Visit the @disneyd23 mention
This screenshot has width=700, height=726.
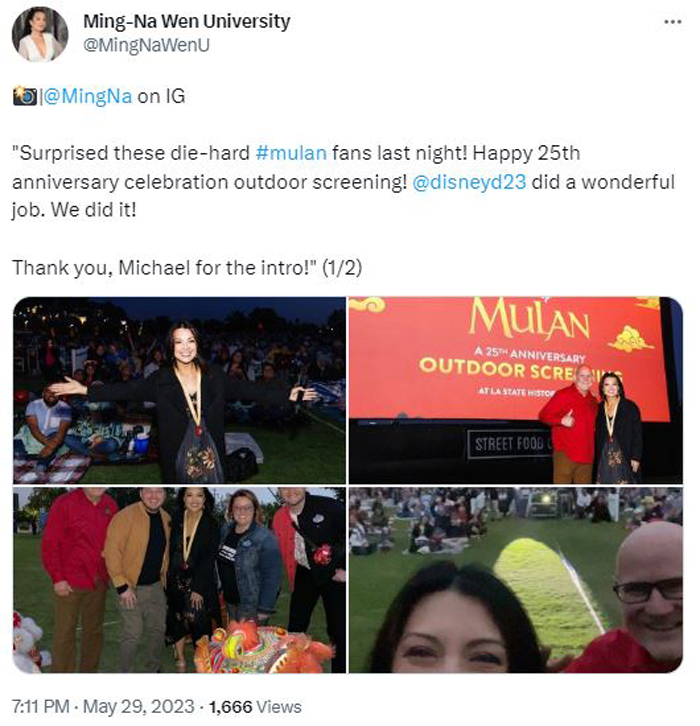(469, 182)
